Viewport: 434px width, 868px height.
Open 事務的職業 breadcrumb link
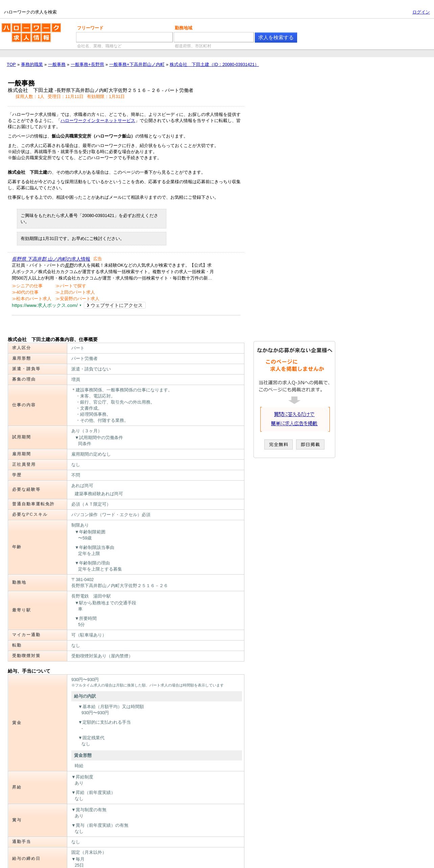(x=32, y=65)
